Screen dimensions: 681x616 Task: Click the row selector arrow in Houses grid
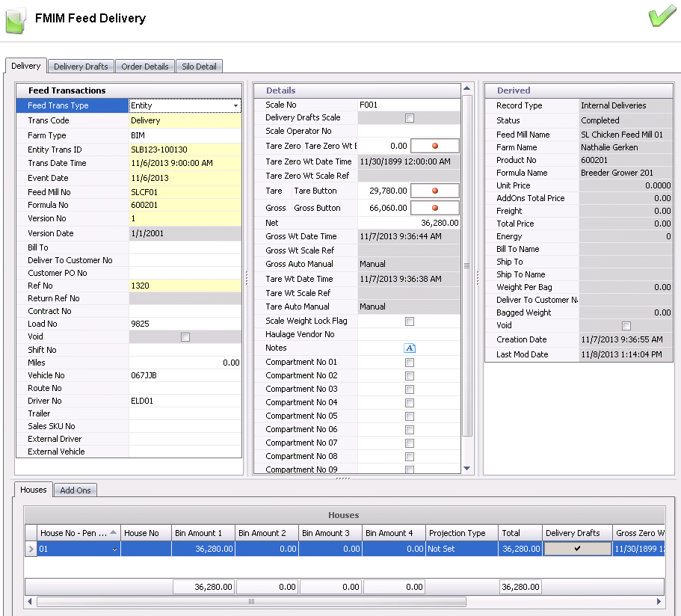point(30,548)
